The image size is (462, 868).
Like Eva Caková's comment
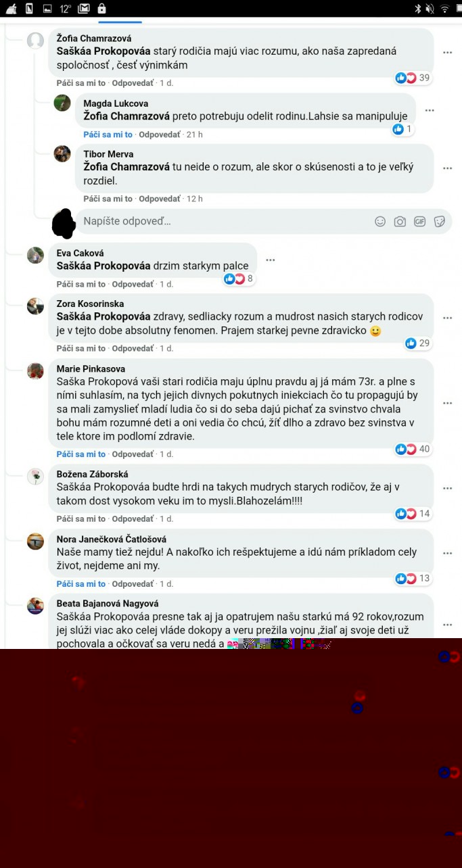coord(81,284)
